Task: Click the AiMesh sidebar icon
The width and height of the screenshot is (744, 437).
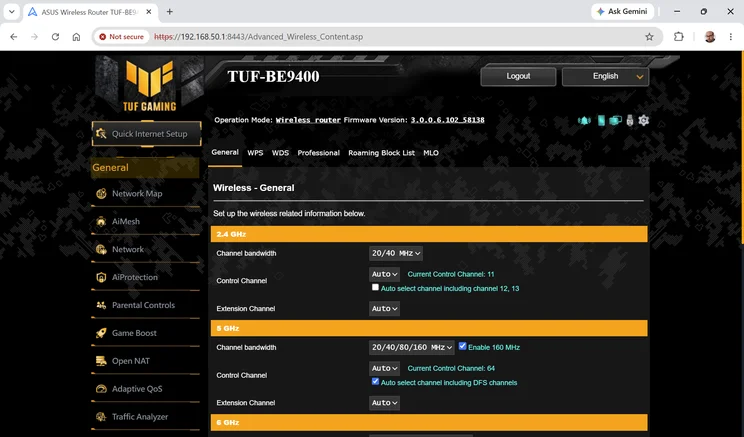Action: [101, 222]
